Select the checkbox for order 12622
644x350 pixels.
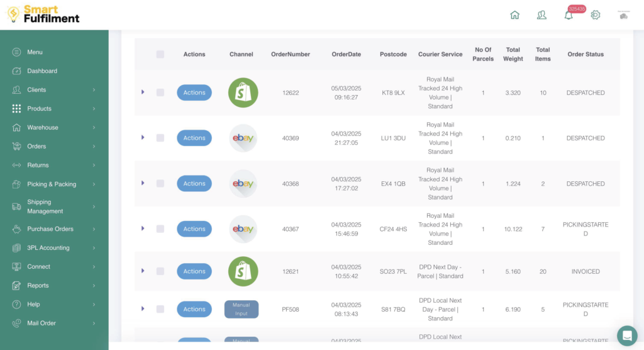coord(160,93)
